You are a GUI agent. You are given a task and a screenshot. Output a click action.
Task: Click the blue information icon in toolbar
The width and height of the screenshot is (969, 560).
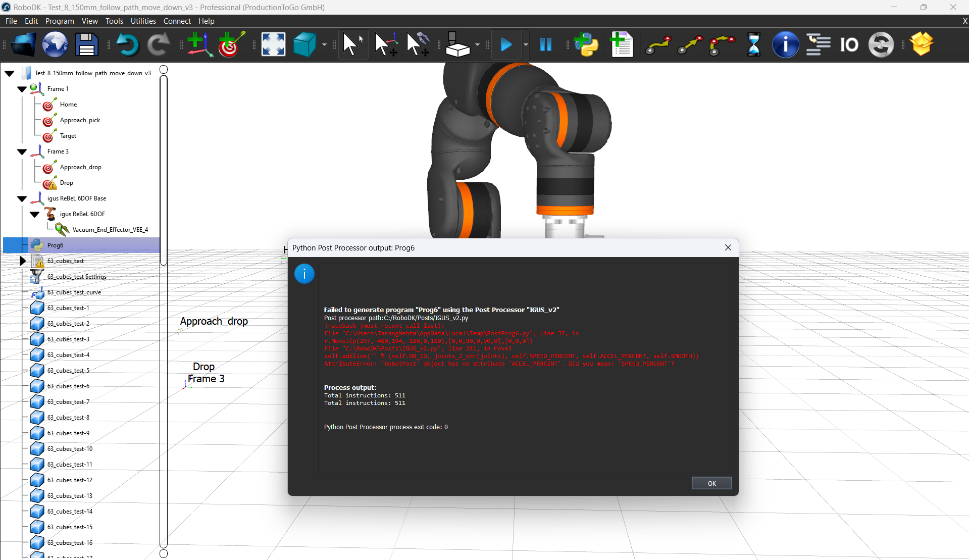click(785, 45)
